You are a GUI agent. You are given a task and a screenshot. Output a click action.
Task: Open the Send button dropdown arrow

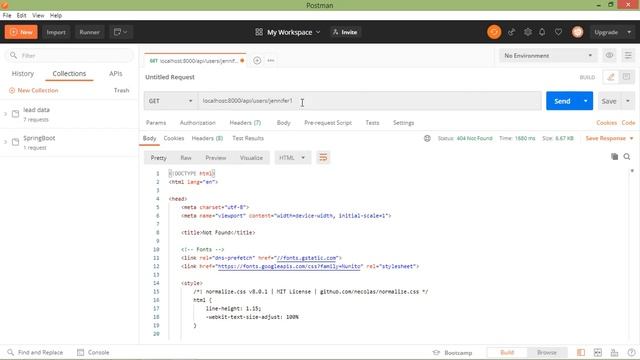pos(585,101)
